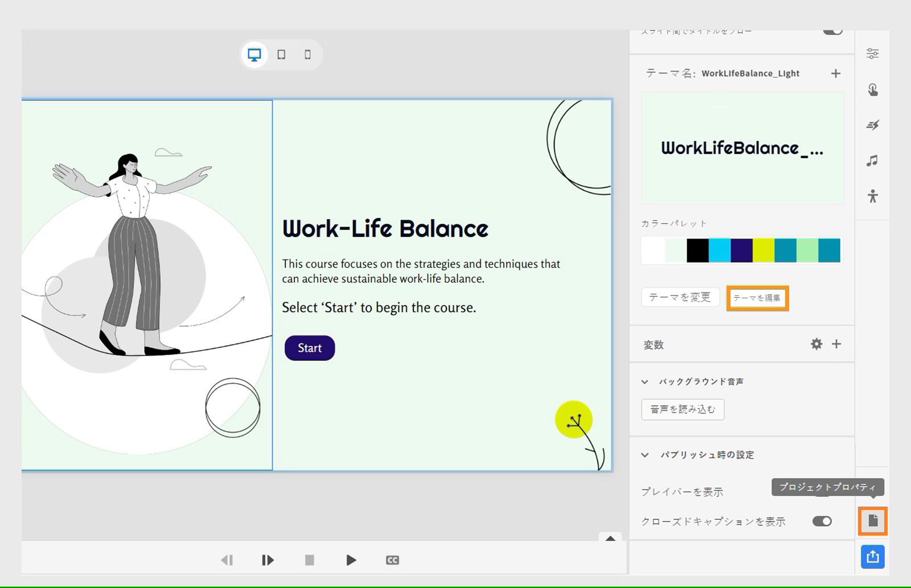The width and height of the screenshot is (911, 588).
Task: Click the theme name WorkLifeBalance_Light text
Action: [x=750, y=73]
